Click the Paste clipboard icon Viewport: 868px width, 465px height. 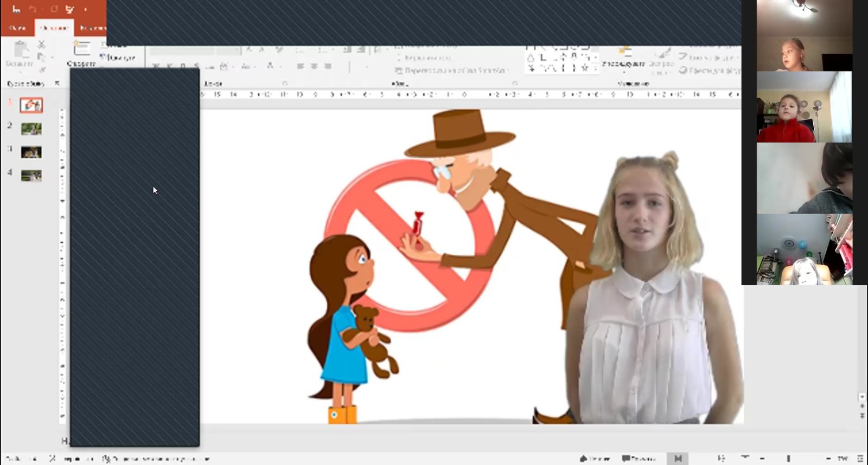(21, 51)
